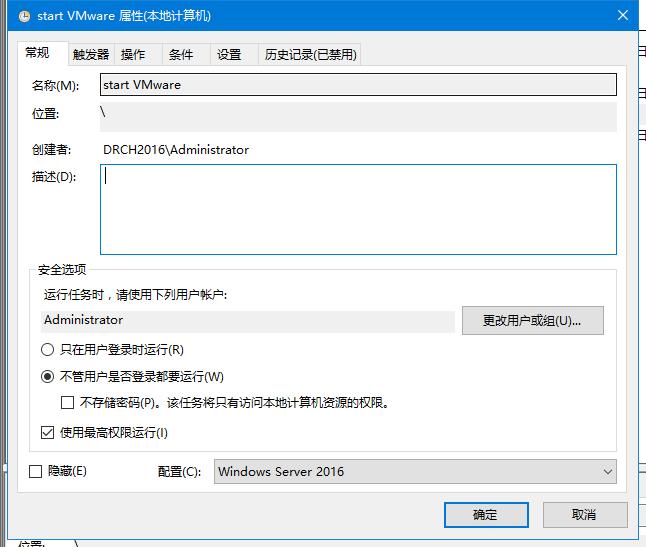Toggle 使用最高权限运行(I) checkbox
The height and width of the screenshot is (547, 646).
click(47, 432)
